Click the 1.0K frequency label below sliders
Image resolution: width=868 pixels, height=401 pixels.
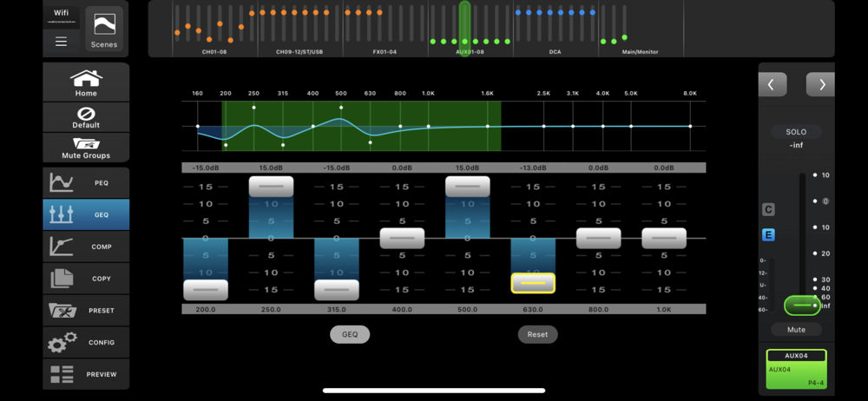pyautogui.click(x=664, y=310)
